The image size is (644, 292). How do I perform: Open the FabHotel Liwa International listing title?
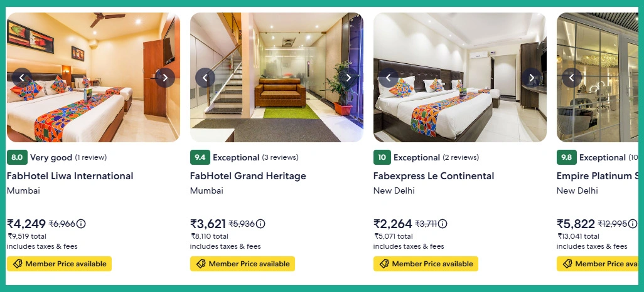coord(70,176)
